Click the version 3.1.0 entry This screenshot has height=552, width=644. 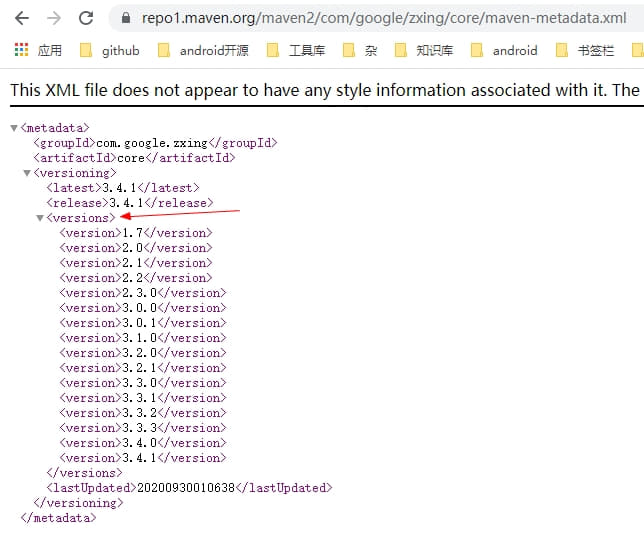tap(143, 338)
